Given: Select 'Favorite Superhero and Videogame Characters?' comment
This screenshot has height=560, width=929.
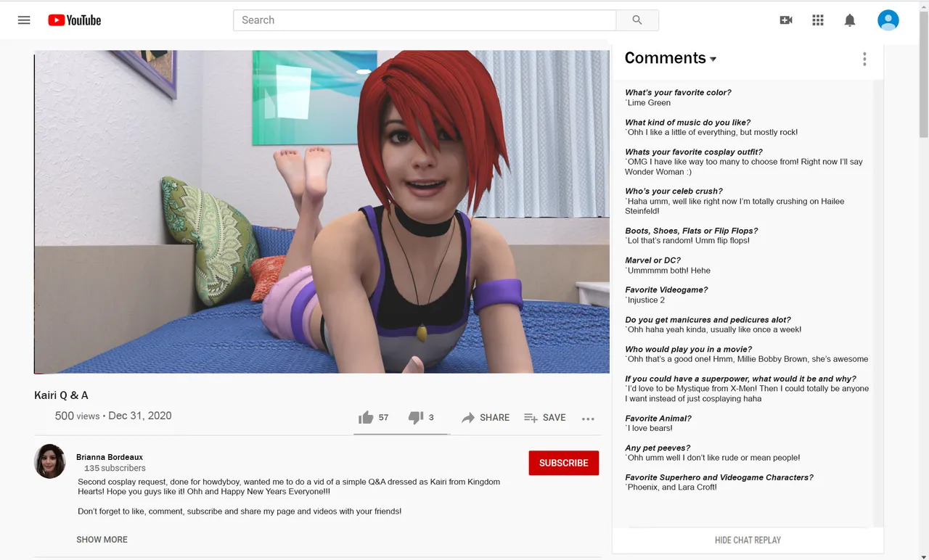Looking at the screenshot, I should tap(719, 478).
